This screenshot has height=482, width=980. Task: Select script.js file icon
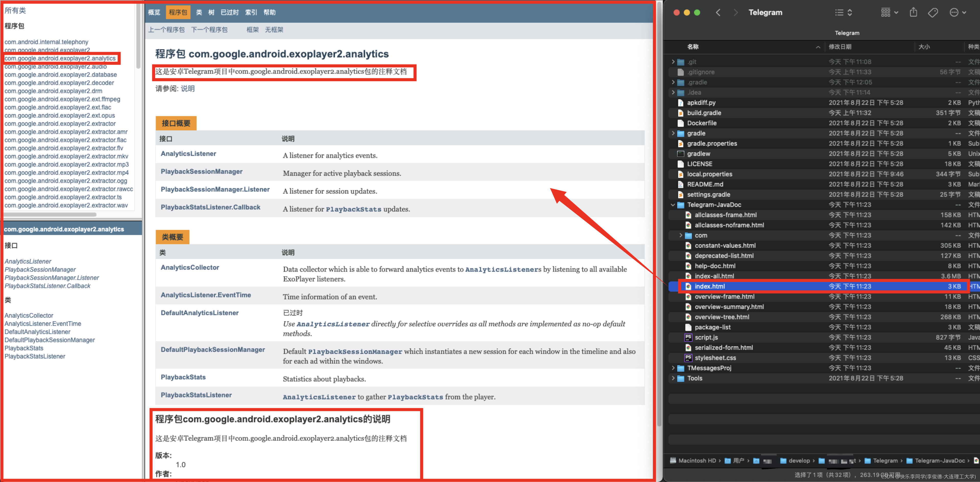click(x=688, y=337)
